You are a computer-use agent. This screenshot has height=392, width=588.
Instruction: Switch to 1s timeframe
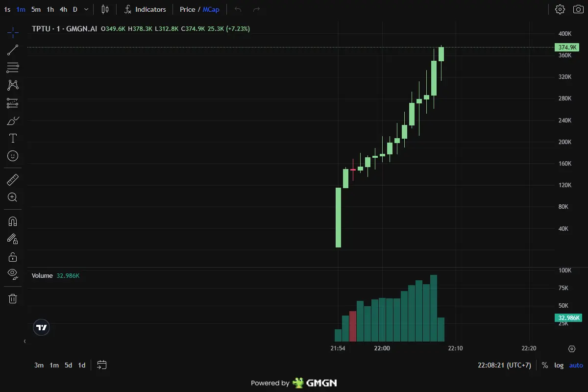coord(7,9)
